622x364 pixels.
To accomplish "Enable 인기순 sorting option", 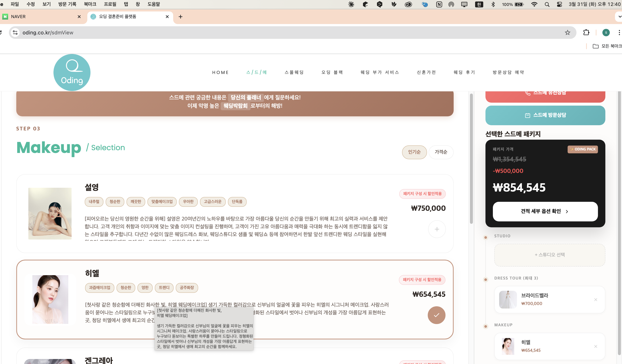I will tap(414, 152).
